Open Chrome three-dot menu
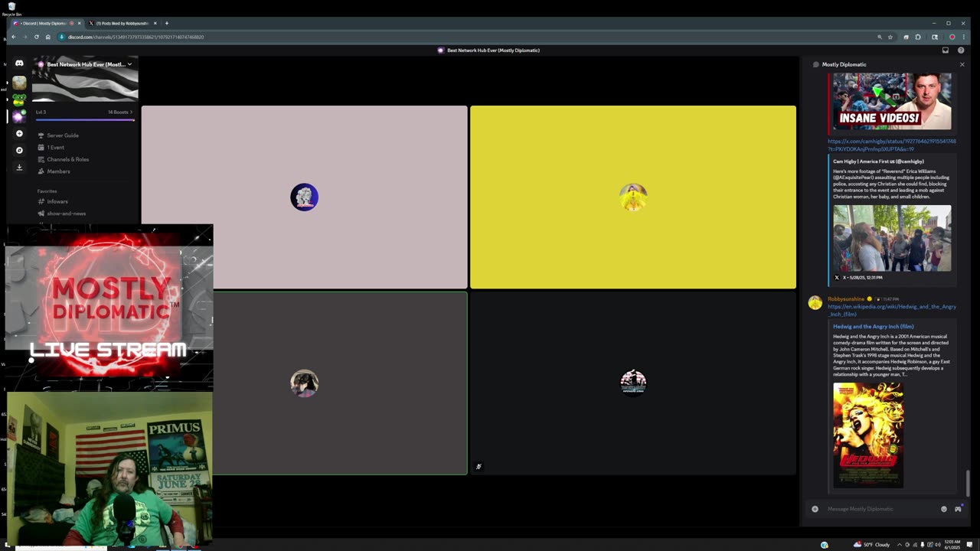 tap(963, 37)
